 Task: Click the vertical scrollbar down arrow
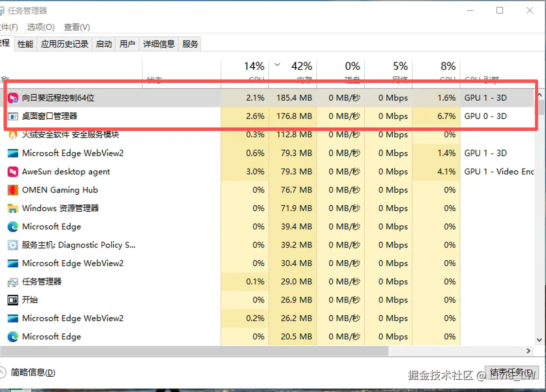(x=540, y=339)
